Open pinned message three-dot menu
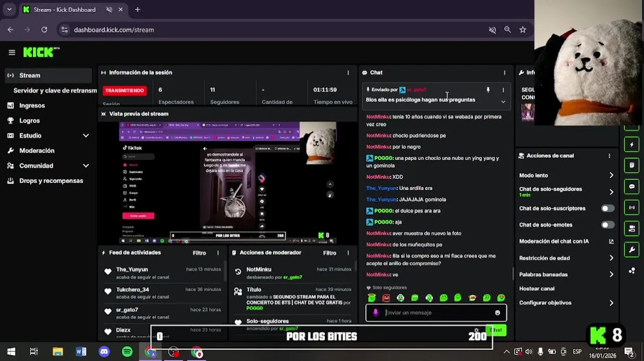 [503, 90]
